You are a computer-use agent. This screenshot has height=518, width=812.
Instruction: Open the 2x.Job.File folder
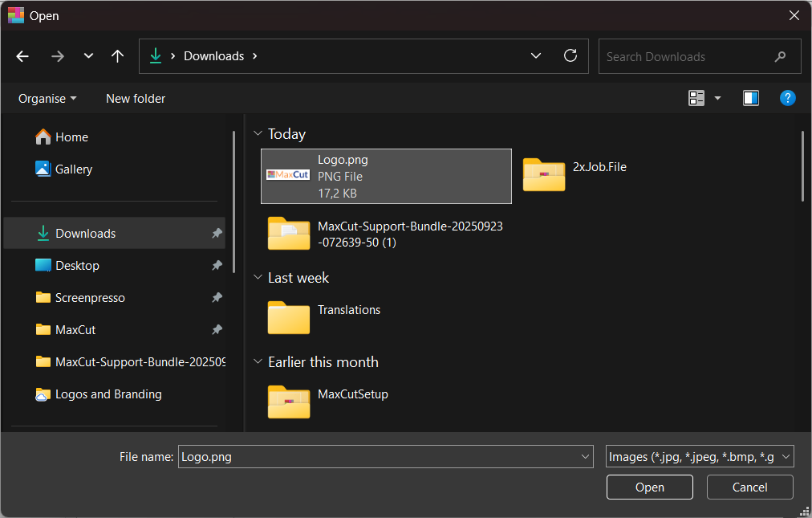tap(544, 174)
